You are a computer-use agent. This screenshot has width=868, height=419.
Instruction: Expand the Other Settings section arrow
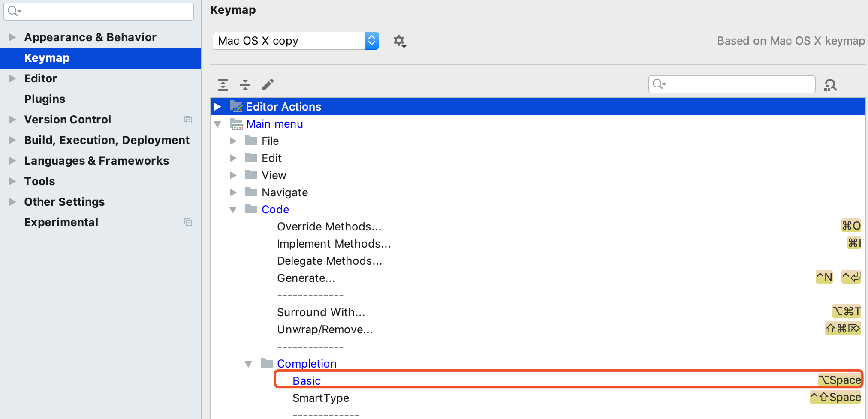tap(13, 202)
